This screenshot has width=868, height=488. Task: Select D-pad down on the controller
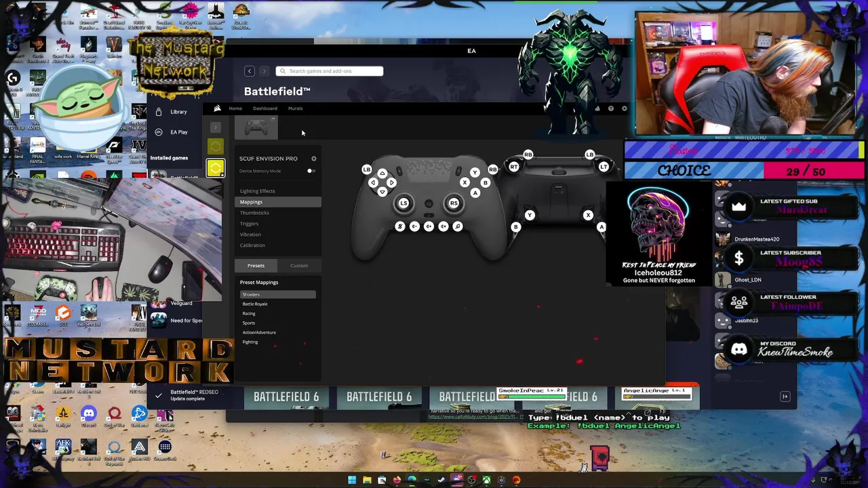382,192
